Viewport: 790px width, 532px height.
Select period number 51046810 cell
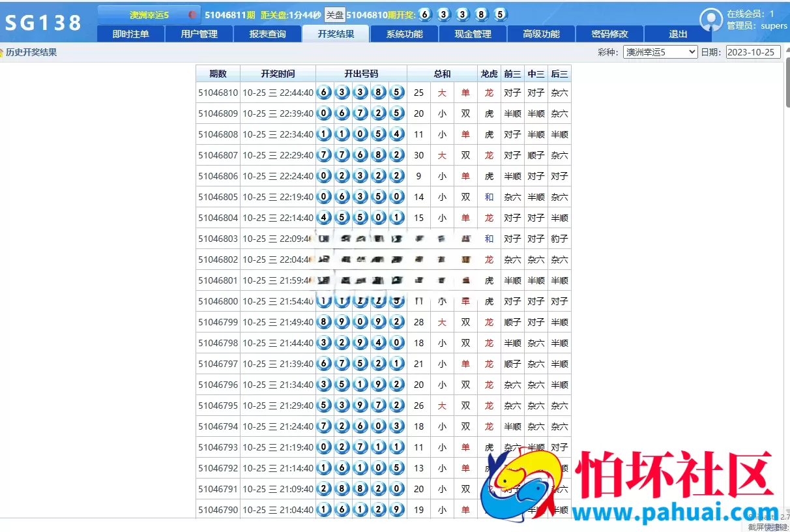coord(218,93)
